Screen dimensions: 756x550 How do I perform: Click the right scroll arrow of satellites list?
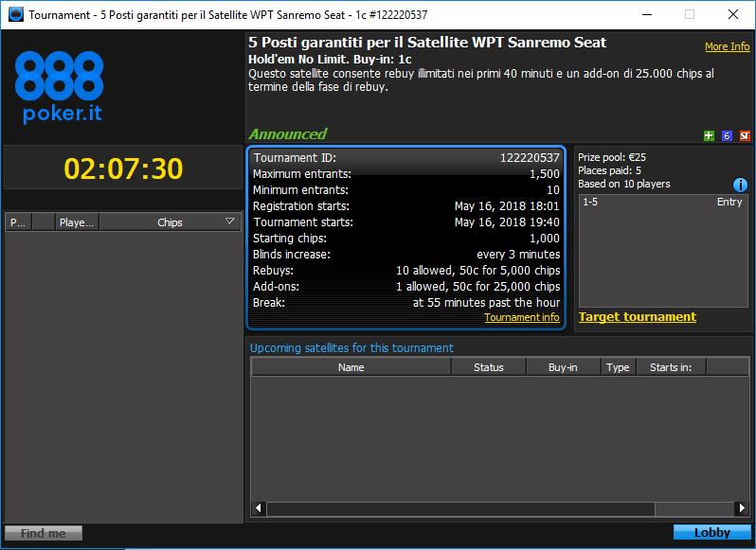tap(742, 508)
